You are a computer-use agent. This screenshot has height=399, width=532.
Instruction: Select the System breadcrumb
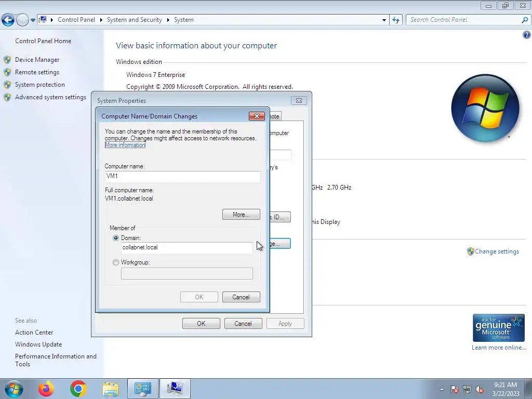(184, 20)
